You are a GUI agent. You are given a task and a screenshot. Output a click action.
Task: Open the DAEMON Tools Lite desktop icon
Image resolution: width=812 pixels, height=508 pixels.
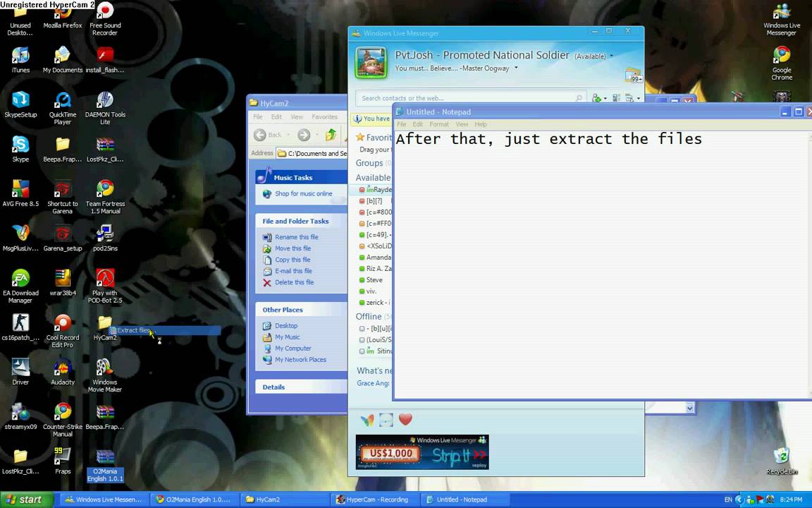pyautogui.click(x=105, y=108)
